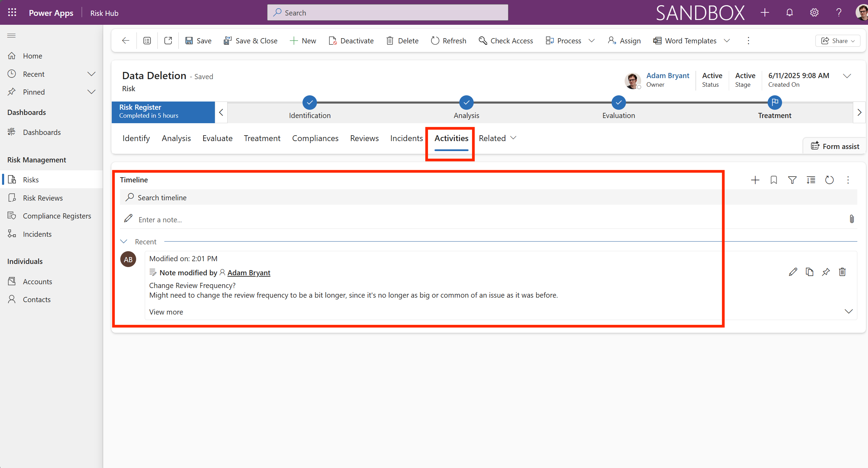
Task: Edit the note with pencil icon
Action: (793, 272)
